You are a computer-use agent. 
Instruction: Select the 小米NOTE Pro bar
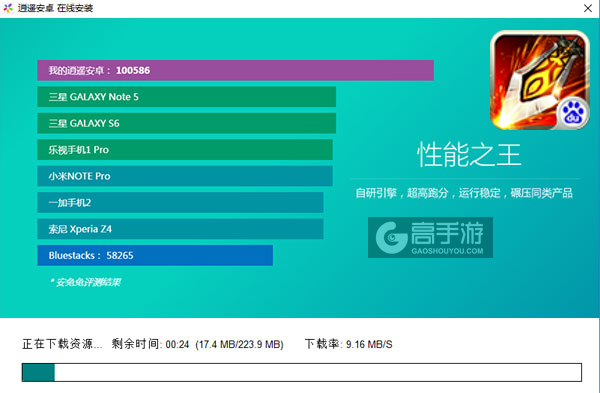[185, 176]
